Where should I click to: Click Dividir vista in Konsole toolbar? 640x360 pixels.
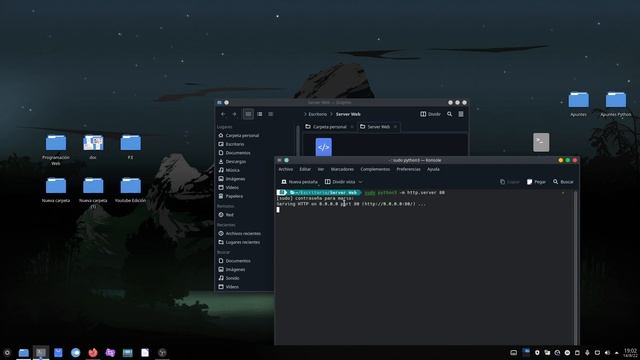pyautogui.click(x=340, y=182)
